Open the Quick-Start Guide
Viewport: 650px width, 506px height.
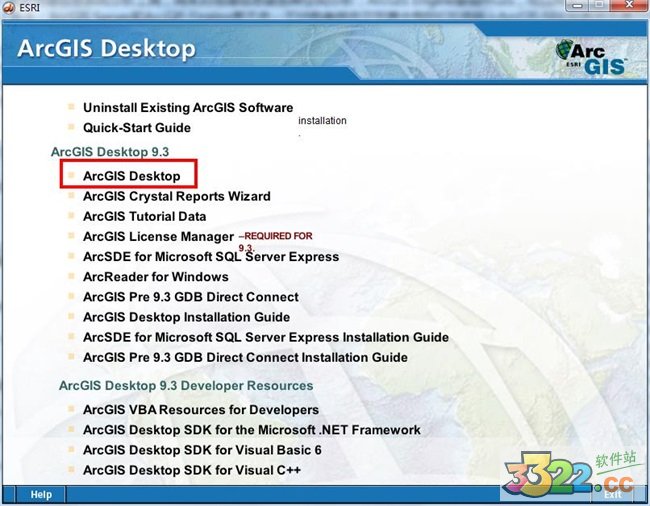137,128
